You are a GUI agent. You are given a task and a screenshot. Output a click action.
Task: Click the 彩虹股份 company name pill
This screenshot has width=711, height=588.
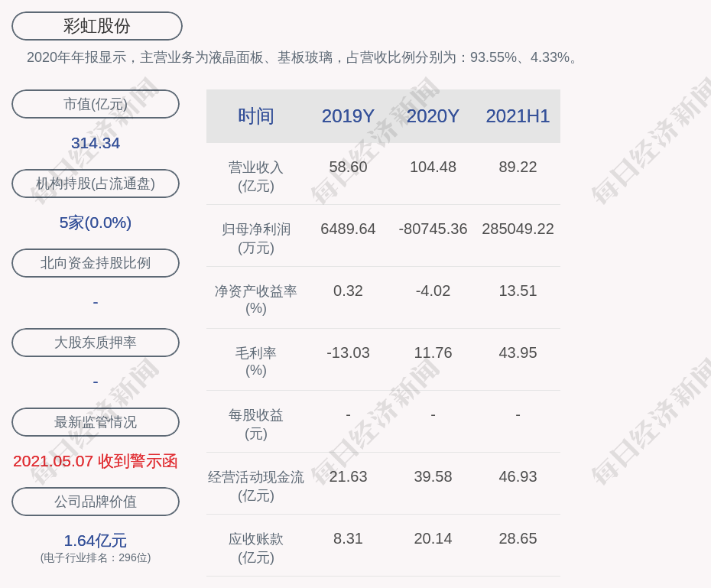[96, 26]
